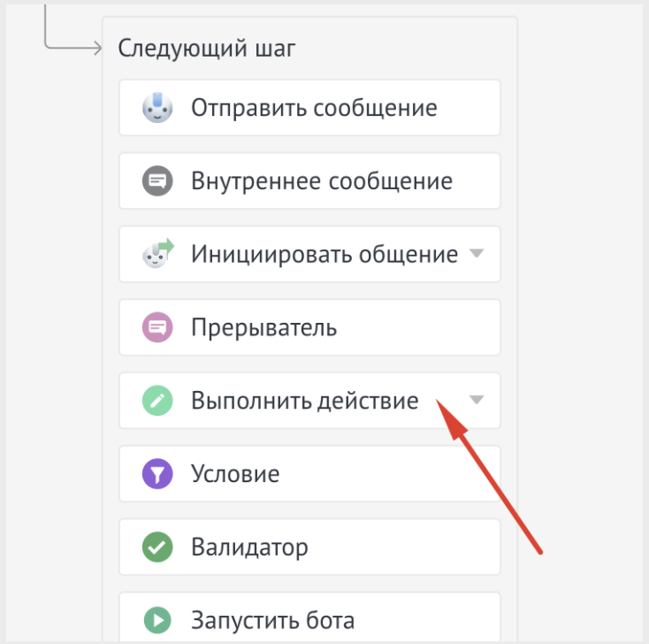Open the Выполнить действие dropdown arrow
The width and height of the screenshot is (649, 644).
(477, 401)
